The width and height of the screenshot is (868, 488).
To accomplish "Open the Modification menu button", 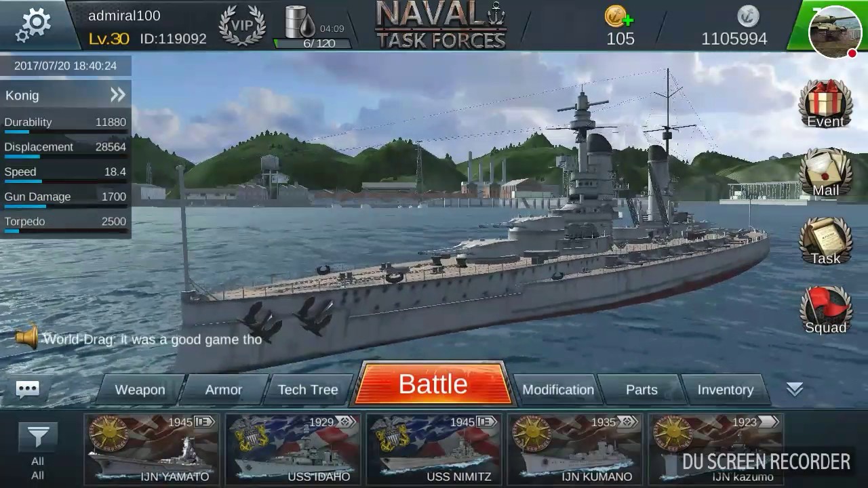I will pyautogui.click(x=557, y=390).
